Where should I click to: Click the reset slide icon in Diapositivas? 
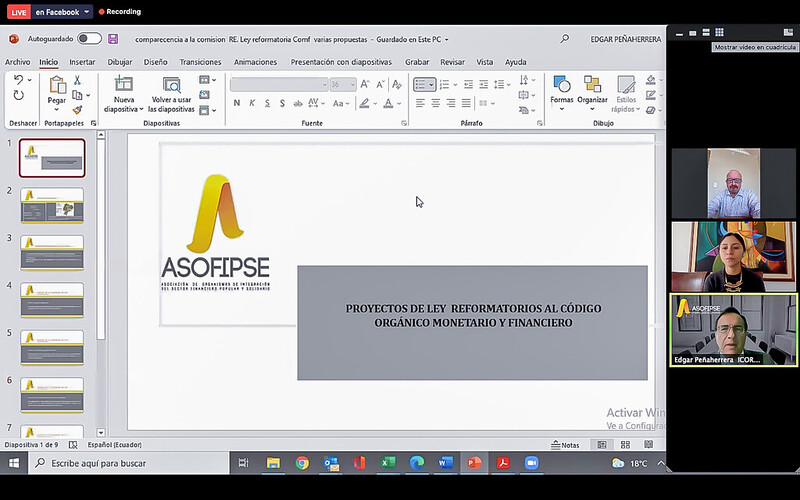(x=205, y=95)
